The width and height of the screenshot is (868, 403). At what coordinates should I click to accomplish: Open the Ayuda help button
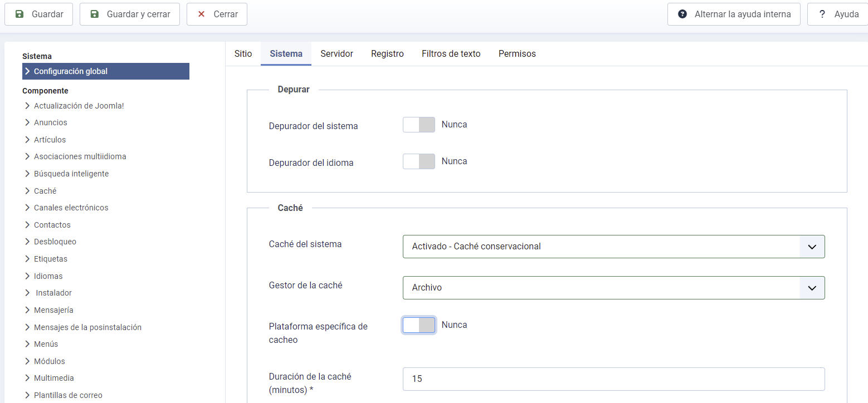coord(837,14)
